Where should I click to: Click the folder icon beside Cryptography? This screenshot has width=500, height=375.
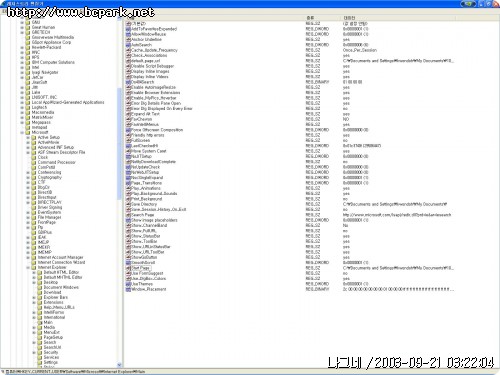[34, 177]
